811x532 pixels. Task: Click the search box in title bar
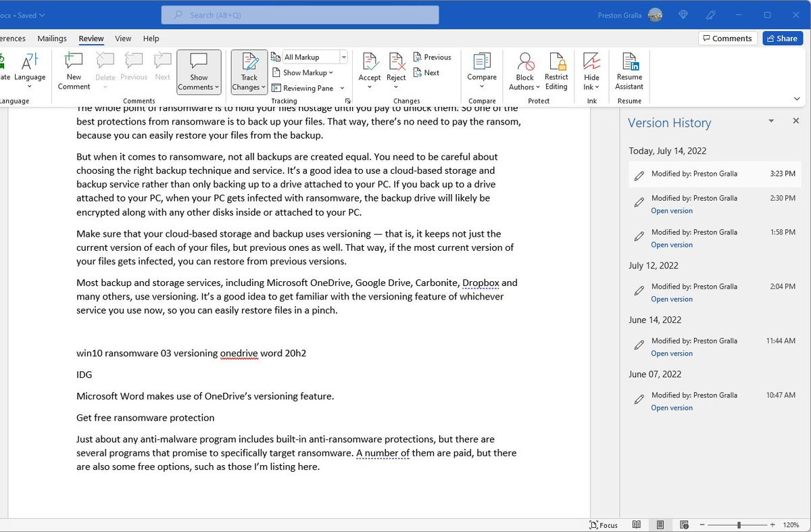[300, 15]
